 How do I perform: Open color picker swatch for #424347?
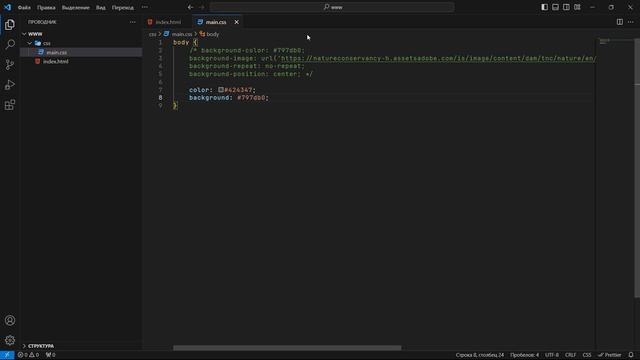tap(220, 90)
